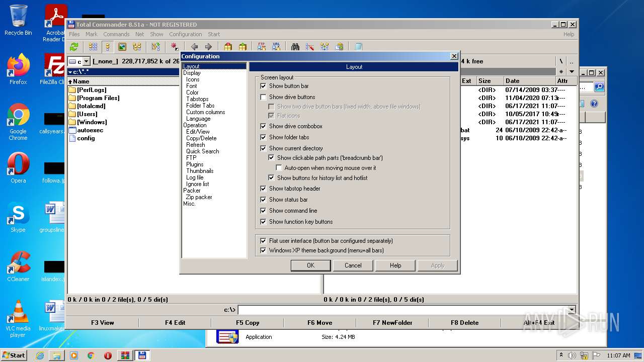
Task: Launch Firefox from the desktop
Action: click(x=18, y=69)
